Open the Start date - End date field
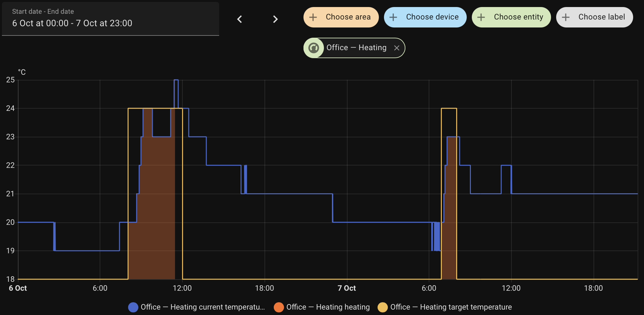644x315 pixels. 110,19
